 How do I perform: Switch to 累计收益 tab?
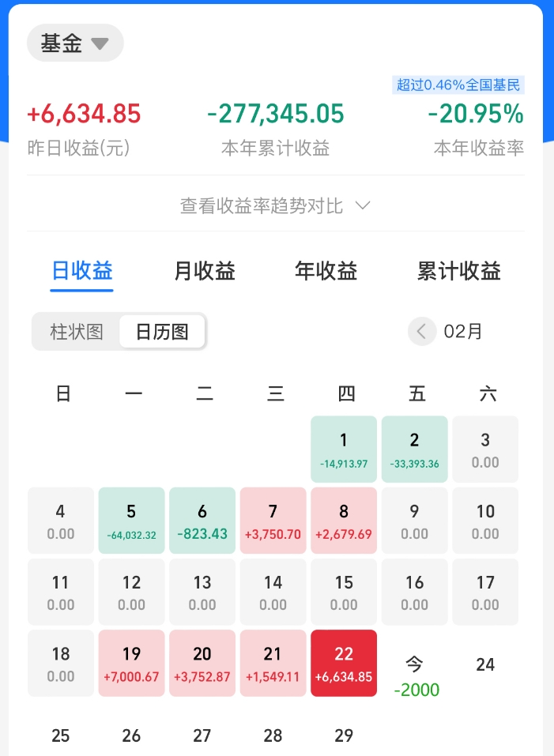[459, 271]
